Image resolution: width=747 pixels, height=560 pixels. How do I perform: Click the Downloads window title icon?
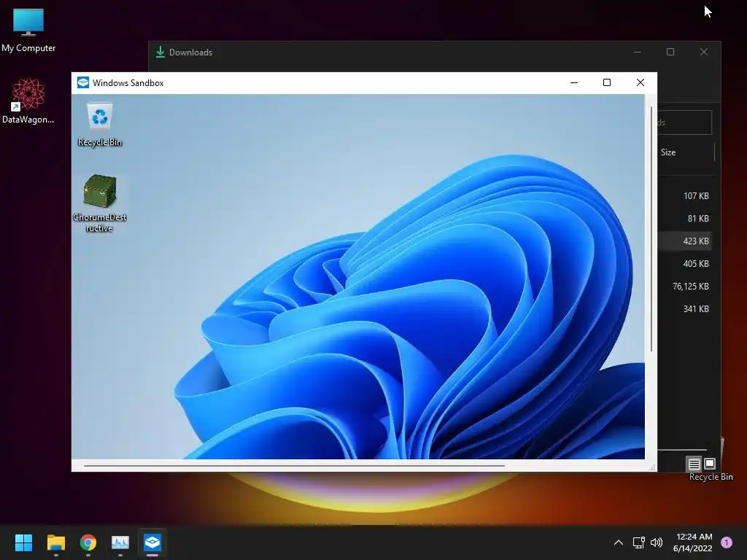(x=160, y=52)
